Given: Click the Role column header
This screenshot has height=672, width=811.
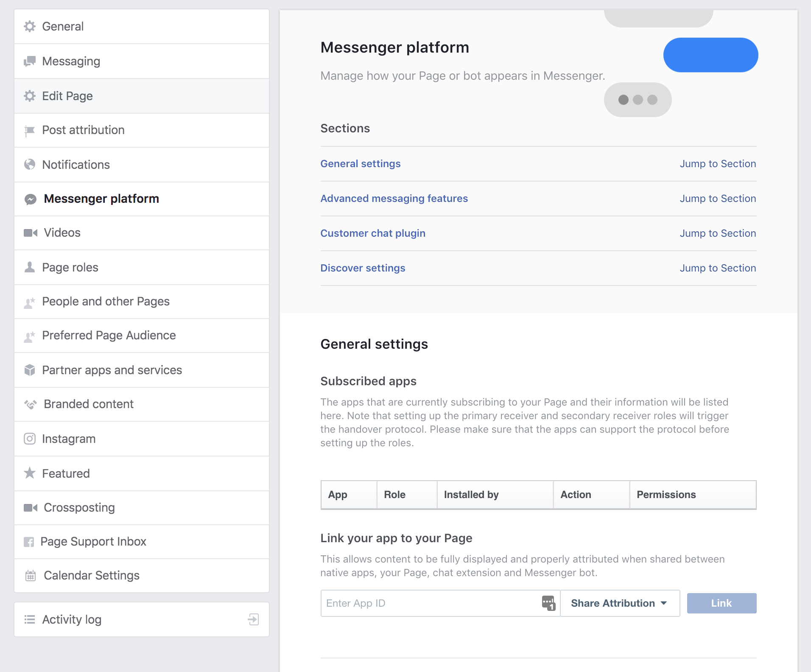Looking at the screenshot, I should coord(407,495).
